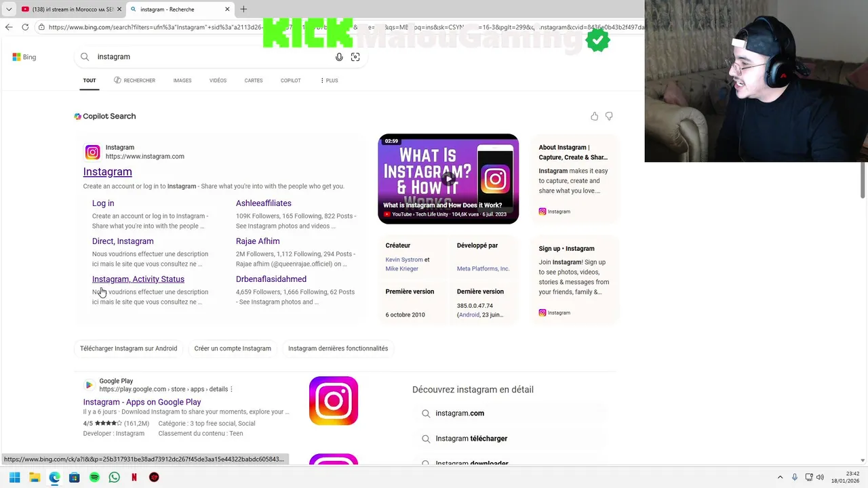The image size is (868, 488).
Task: Click the Copilot Search heading
Action: click(x=105, y=117)
